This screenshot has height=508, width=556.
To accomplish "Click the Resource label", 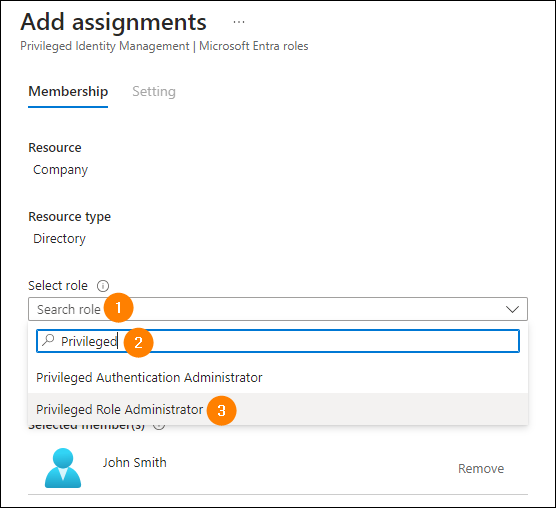I will point(55,148).
